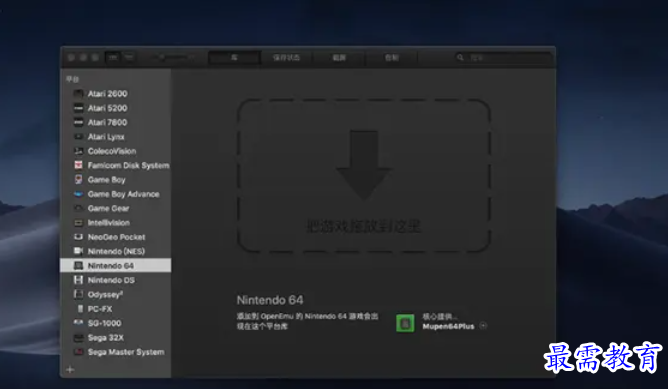
Task: Click the plus button under the sidebar
Action: tap(70, 369)
